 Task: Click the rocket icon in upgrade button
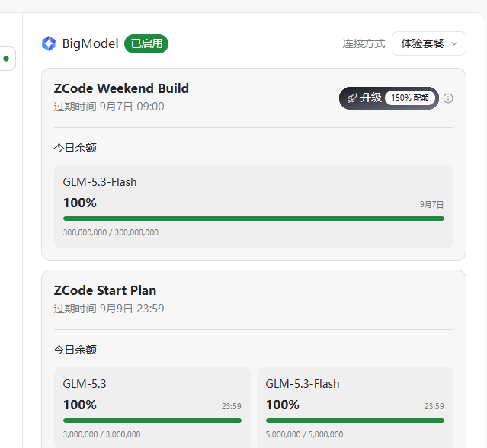(x=352, y=98)
